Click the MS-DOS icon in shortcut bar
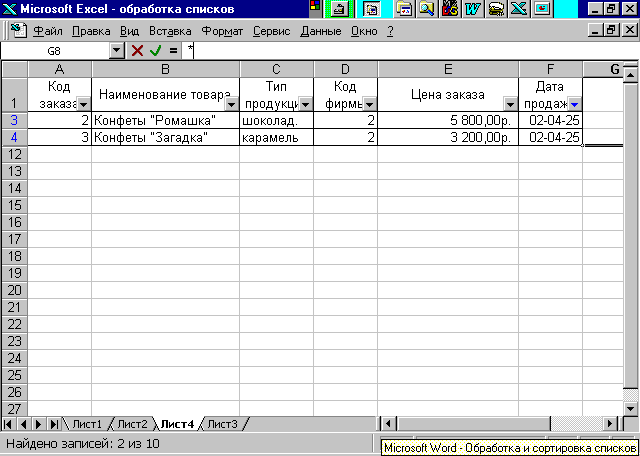Viewport: 640px width, 456px height. [450, 9]
